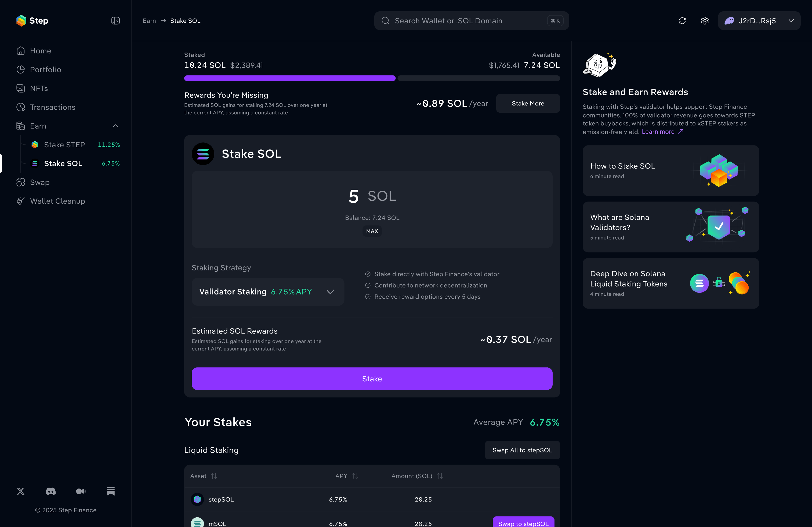Open the docs bookmark icon in footer

pyautogui.click(x=111, y=491)
